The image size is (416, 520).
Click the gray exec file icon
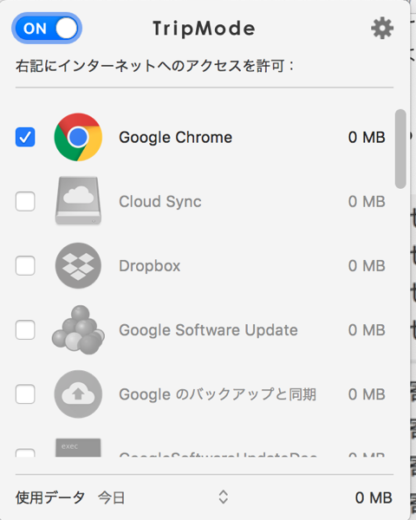(x=78, y=447)
